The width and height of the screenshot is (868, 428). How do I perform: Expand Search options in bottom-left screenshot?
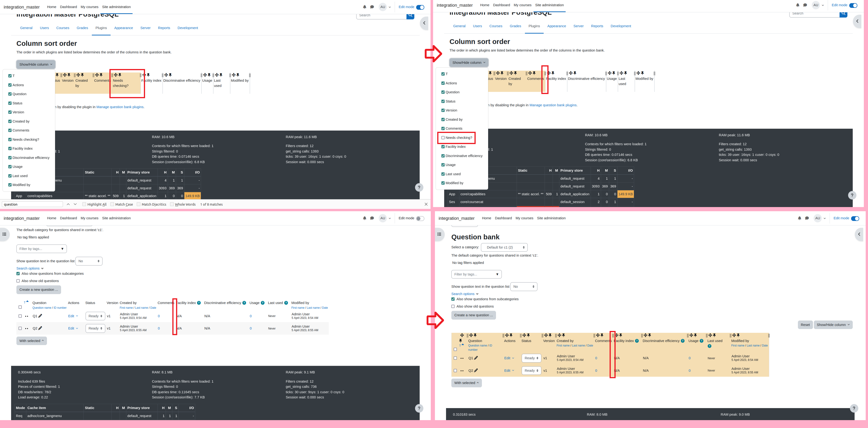point(30,268)
